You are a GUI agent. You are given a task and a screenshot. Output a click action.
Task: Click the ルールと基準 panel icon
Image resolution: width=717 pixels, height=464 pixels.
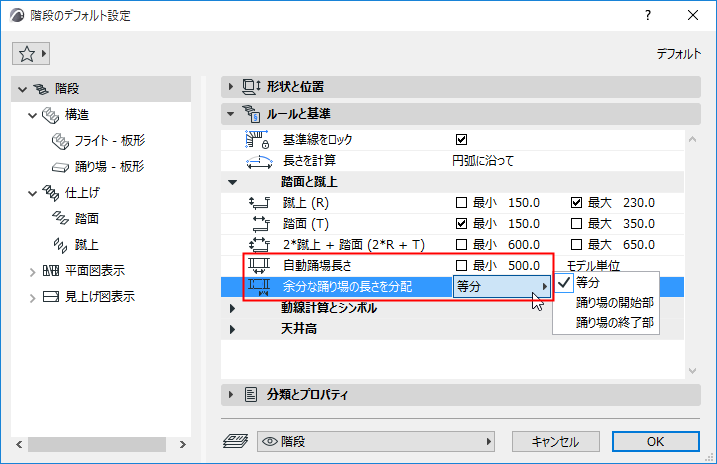tap(251, 113)
